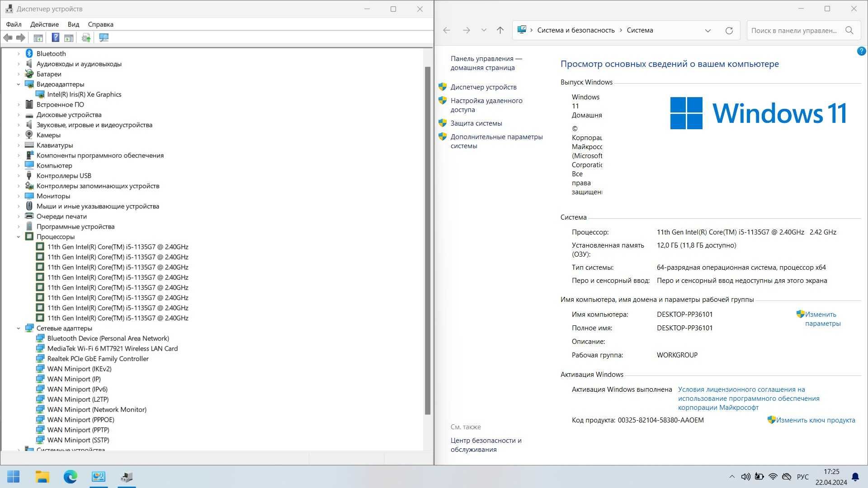Click Изменить ключ продукта link

(816, 420)
